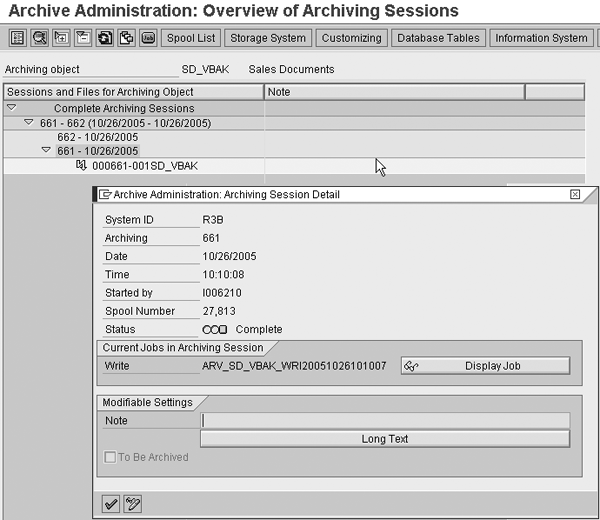
Task: Click the display details magnifier icon
Action: (39, 38)
